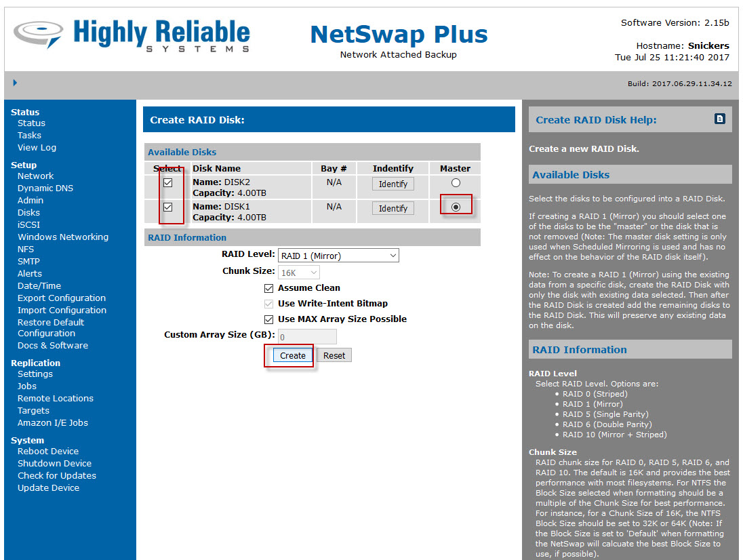Select Update Device
The image size is (743, 560).
pos(48,488)
